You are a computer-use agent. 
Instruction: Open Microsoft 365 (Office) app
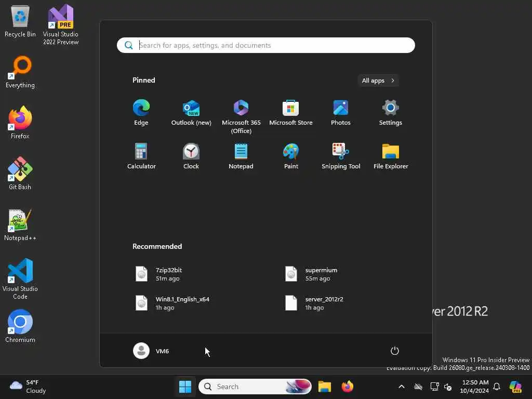[x=241, y=117]
